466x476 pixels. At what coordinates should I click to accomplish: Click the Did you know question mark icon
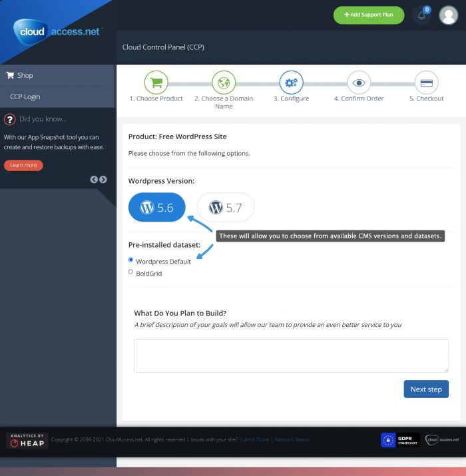tap(10, 119)
